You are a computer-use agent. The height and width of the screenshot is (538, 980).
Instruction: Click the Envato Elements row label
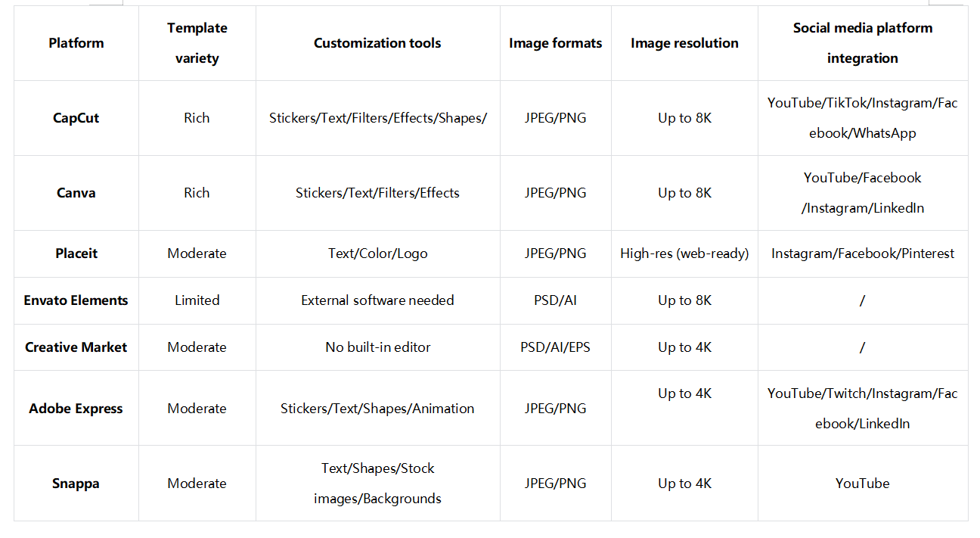(76, 300)
